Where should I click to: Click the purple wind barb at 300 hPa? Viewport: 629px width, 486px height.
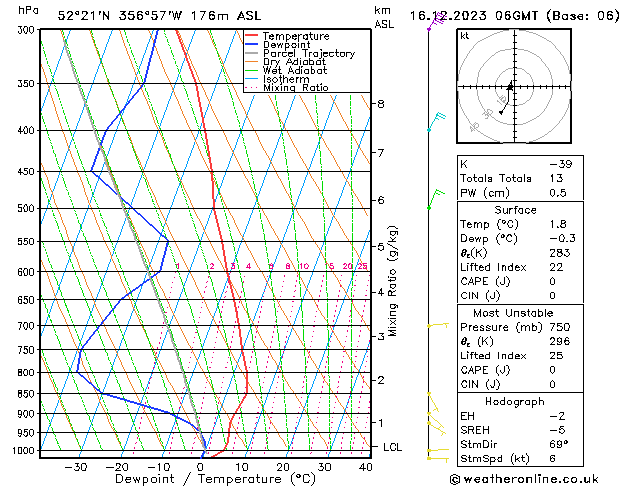(x=436, y=22)
